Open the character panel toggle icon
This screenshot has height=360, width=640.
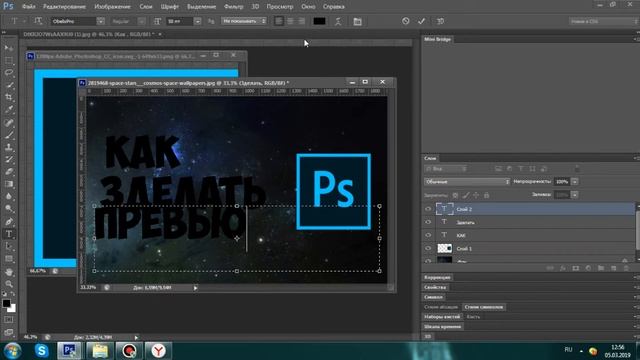coord(358,21)
